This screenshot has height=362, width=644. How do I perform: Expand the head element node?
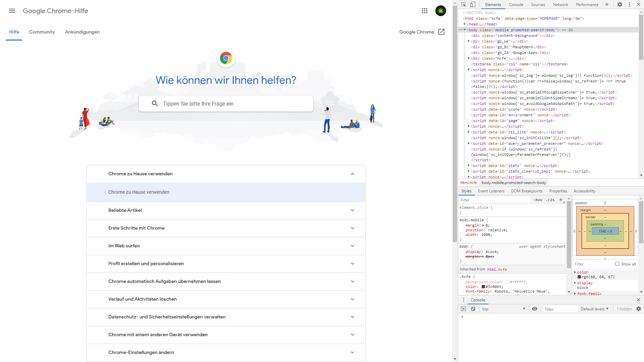tap(465, 24)
